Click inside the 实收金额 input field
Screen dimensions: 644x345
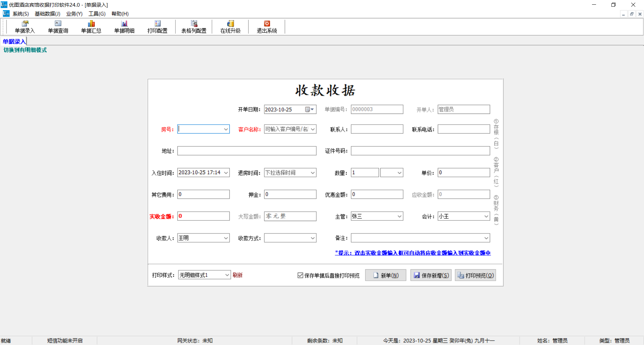[203, 216]
